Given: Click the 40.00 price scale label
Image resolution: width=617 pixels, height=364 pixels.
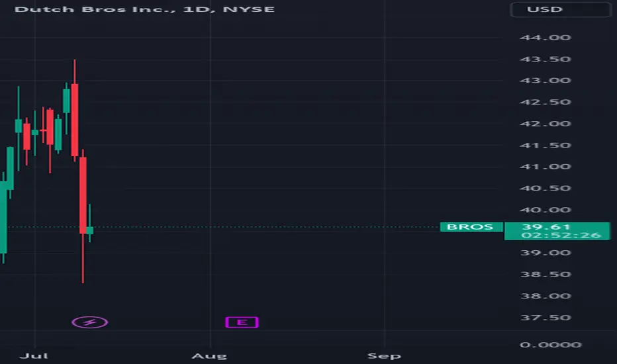Looking at the screenshot, I should coord(545,210).
